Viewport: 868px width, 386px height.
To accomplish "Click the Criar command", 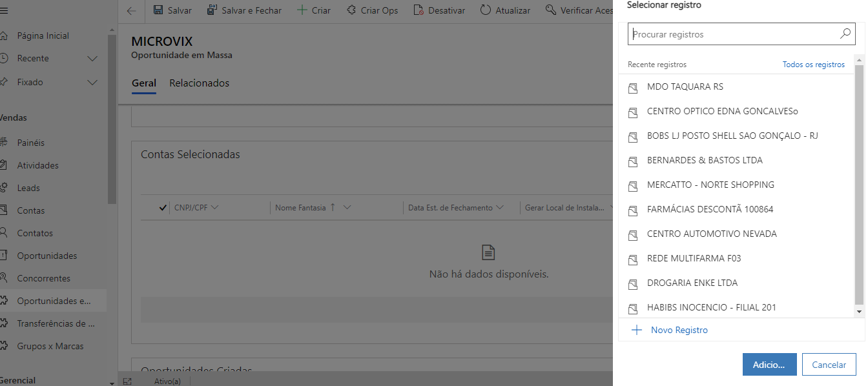I will [313, 10].
